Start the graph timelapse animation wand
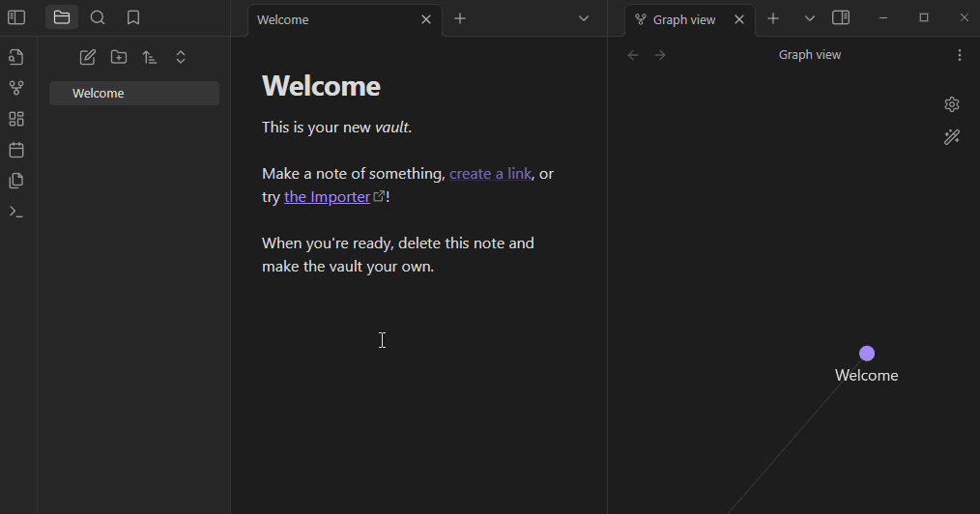Screen dimensions: 980x514 click(x=952, y=137)
